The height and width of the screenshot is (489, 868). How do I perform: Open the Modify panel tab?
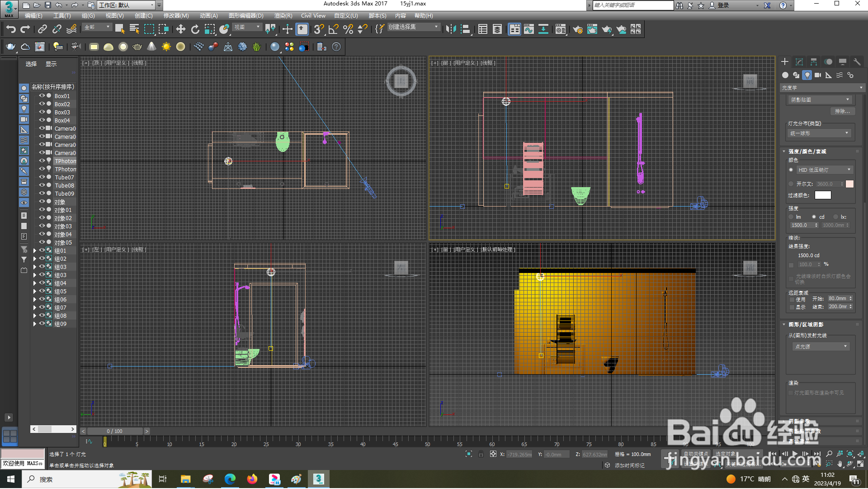[x=799, y=62]
